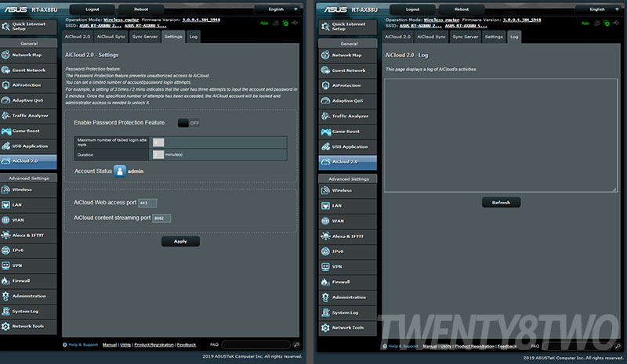Open Feedback link in left window footer
627x364 pixels.
coord(187,344)
